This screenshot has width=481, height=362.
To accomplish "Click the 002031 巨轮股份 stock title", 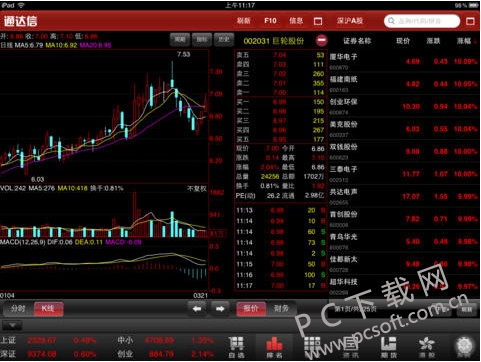I will (274, 41).
